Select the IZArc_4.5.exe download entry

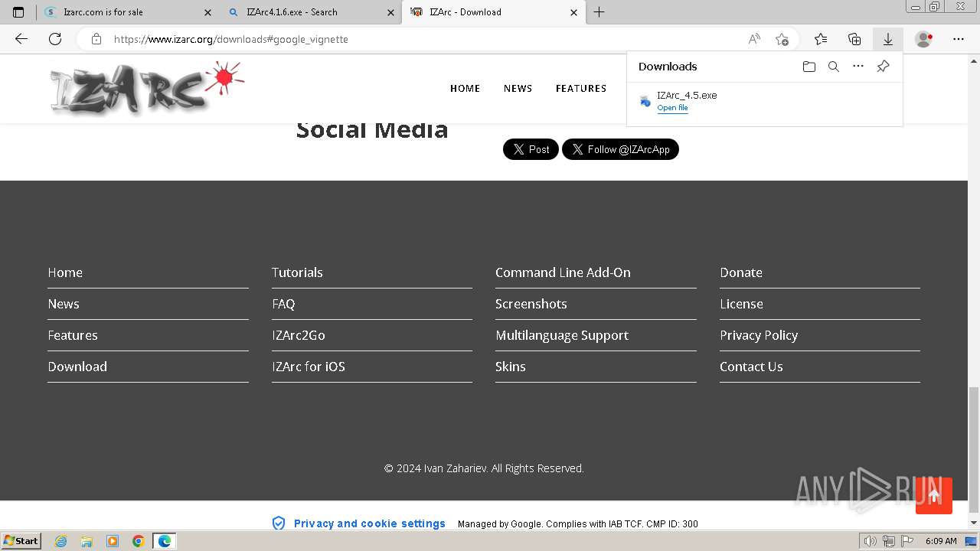click(x=764, y=101)
